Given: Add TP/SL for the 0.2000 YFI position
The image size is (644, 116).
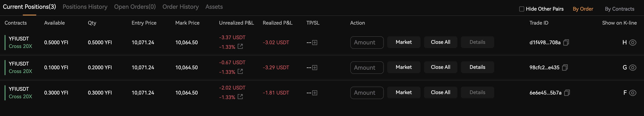Looking at the screenshot, I should pyautogui.click(x=315, y=68).
